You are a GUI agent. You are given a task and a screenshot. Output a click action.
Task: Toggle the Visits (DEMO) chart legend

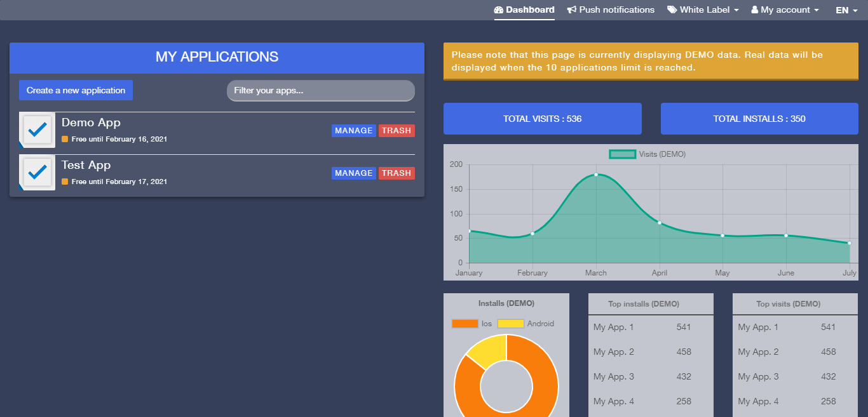[x=648, y=154]
